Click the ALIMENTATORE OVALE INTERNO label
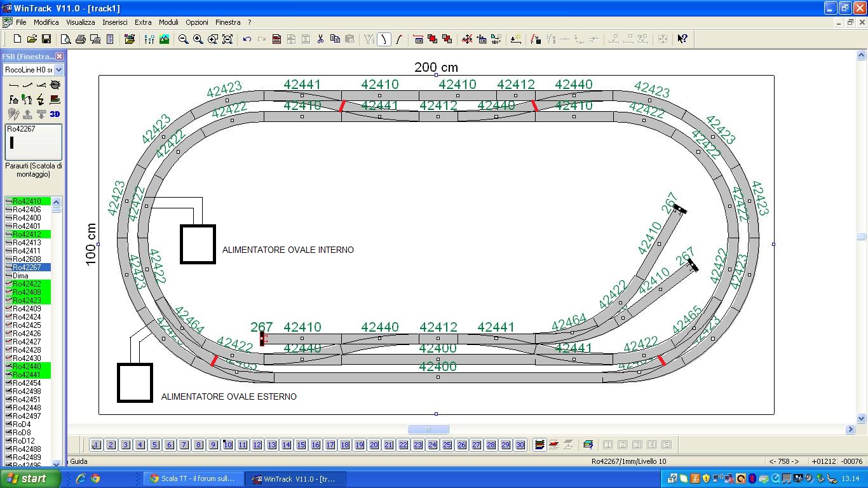Screen dimensions: 868x488 pos(288,250)
